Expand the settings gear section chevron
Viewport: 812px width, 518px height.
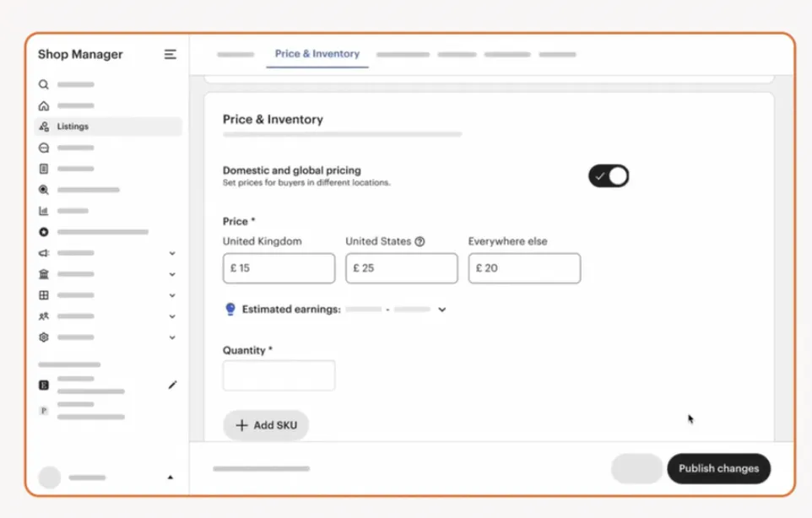click(x=172, y=337)
